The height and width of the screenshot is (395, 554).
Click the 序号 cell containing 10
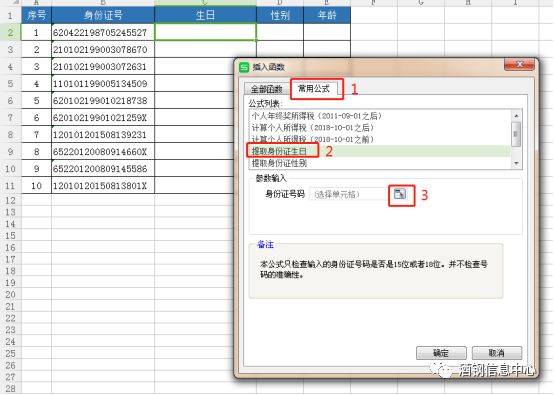click(x=36, y=185)
